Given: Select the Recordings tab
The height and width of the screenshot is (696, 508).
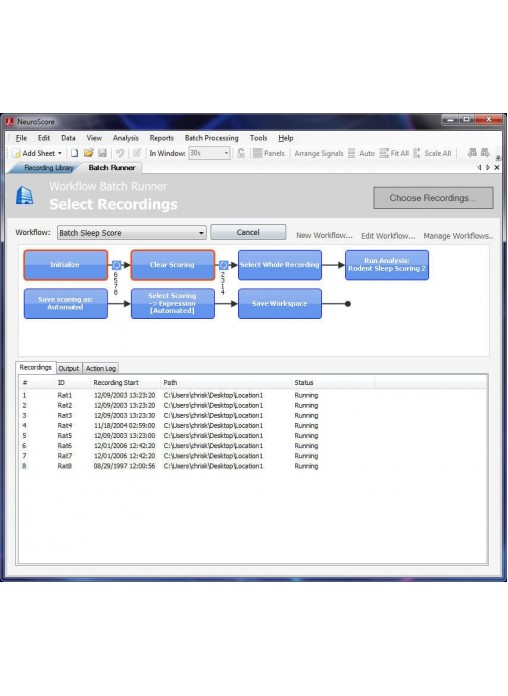Looking at the screenshot, I should tap(36, 368).
